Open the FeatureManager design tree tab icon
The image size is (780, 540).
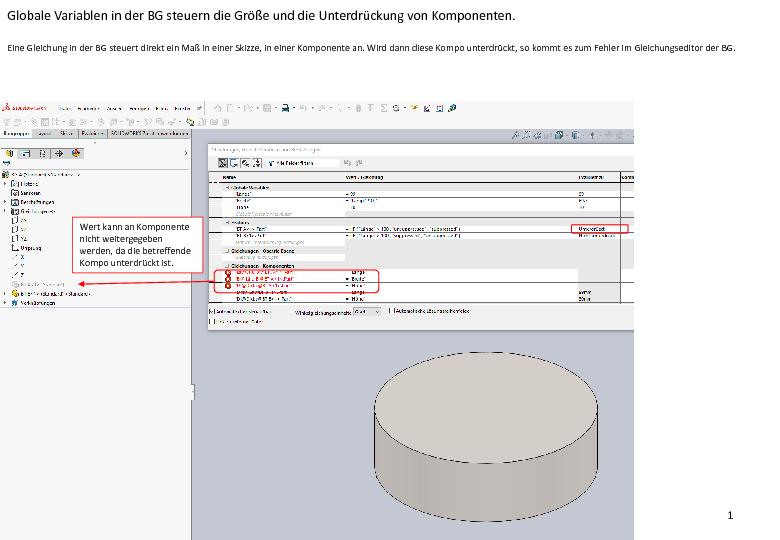click(x=9, y=153)
